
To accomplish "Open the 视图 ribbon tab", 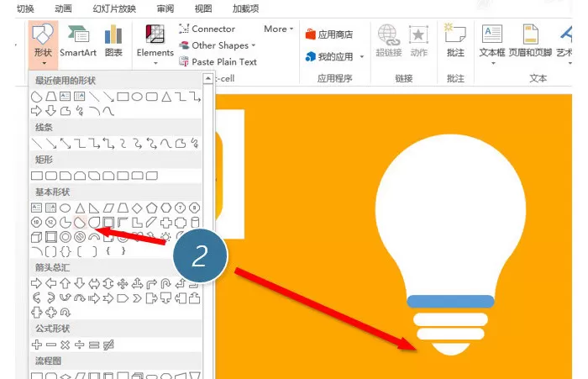I will point(203,8).
